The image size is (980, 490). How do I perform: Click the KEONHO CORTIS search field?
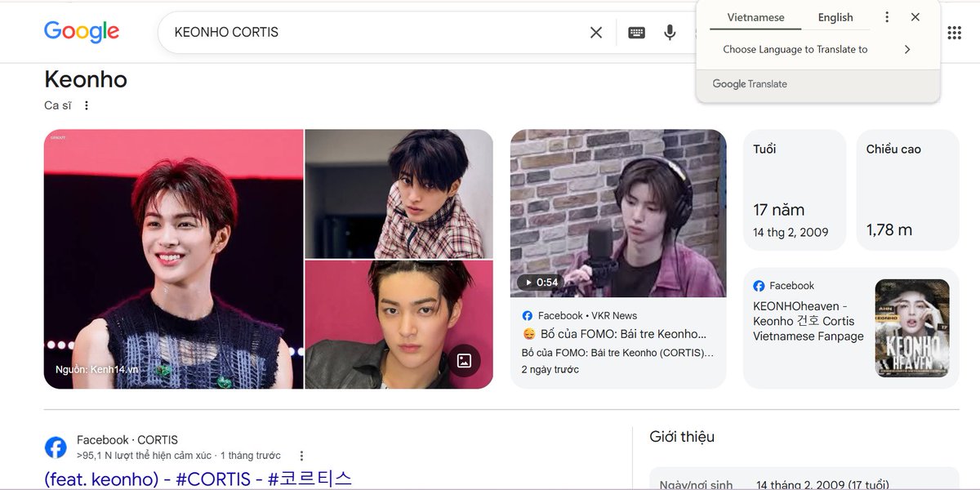[x=376, y=33]
